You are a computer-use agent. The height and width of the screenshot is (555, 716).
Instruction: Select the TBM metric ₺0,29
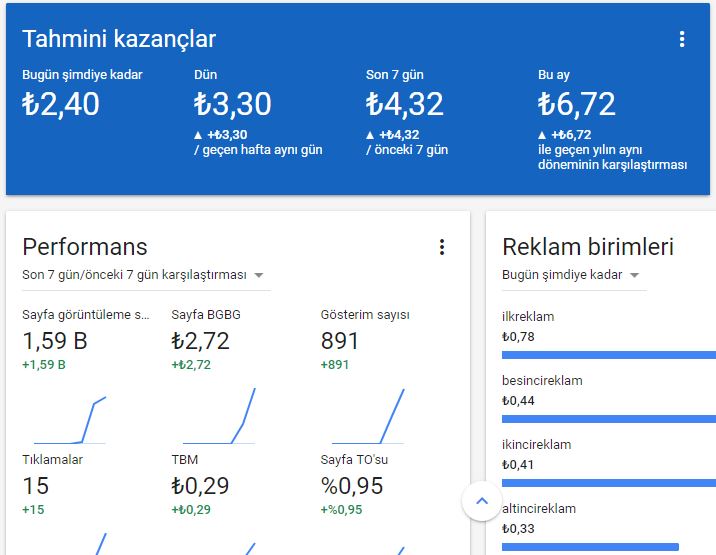[x=200, y=486]
